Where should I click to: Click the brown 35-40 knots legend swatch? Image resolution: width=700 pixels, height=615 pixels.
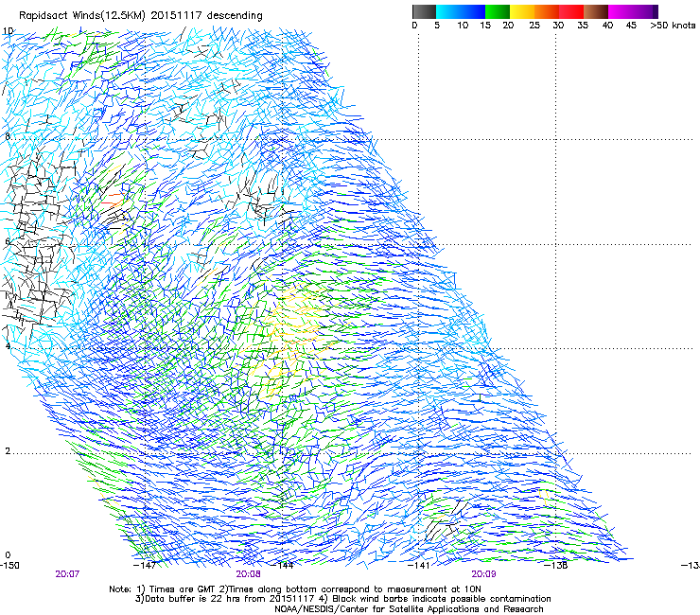[596, 11]
